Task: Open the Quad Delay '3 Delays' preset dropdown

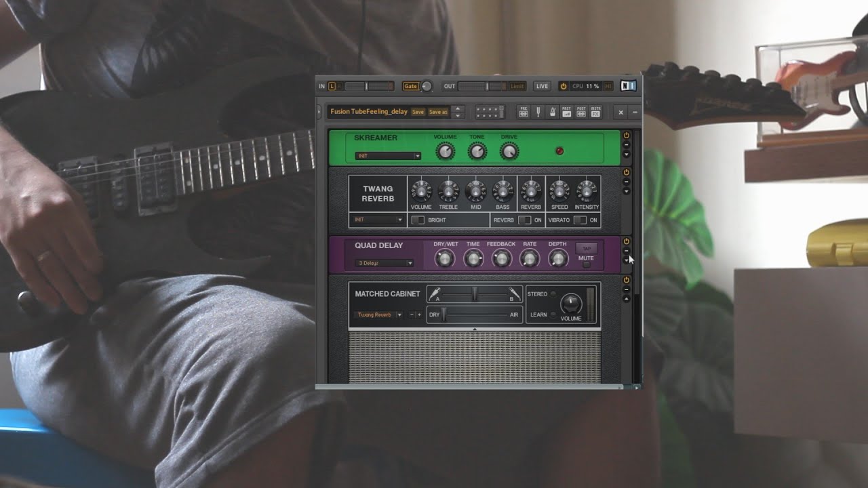Action: point(384,263)
